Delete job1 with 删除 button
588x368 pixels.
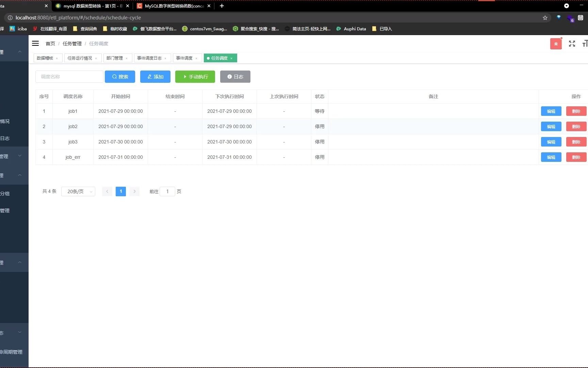click(576, 111)
